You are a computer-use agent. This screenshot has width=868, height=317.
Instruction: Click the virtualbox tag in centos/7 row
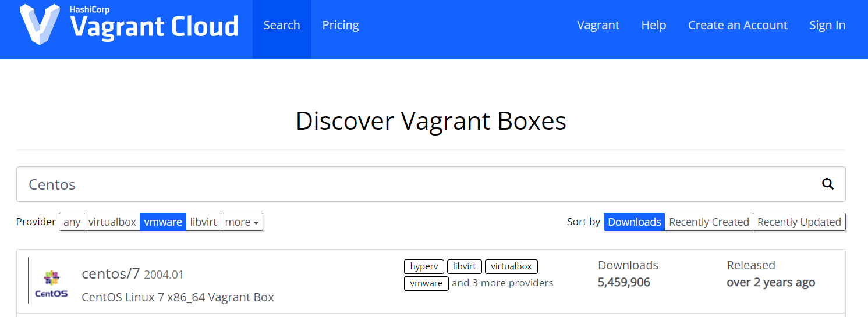[x=511, y=266]
